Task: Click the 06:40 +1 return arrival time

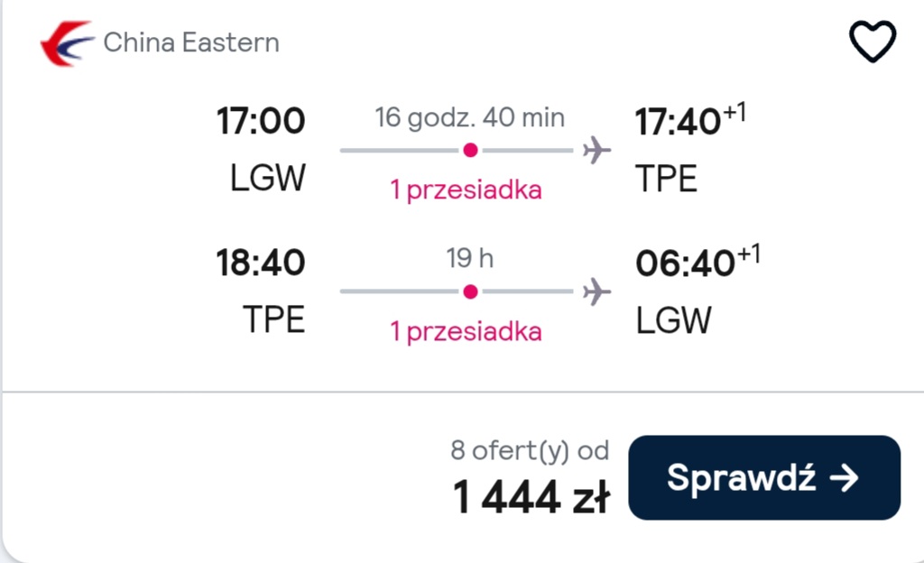Action: pos(698,261)
